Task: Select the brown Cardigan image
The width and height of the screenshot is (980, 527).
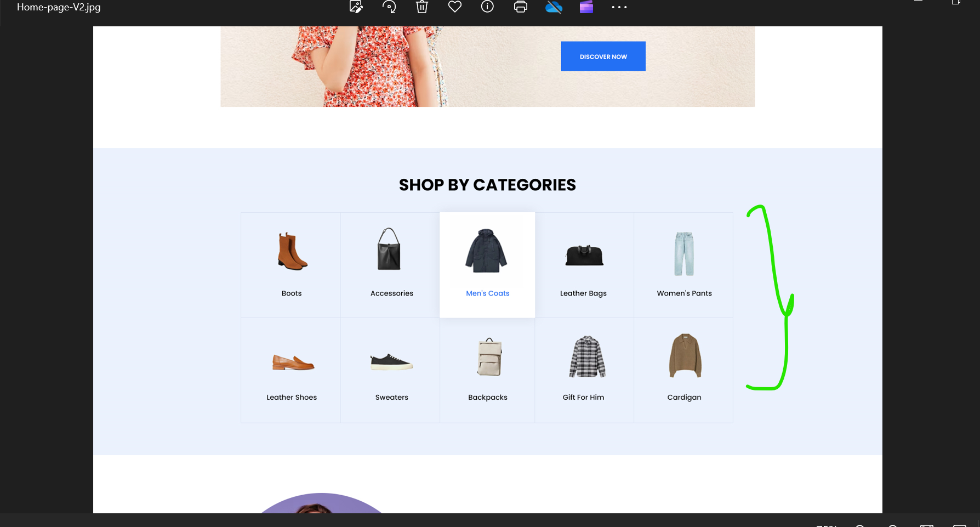Action: tap(685, 355)
